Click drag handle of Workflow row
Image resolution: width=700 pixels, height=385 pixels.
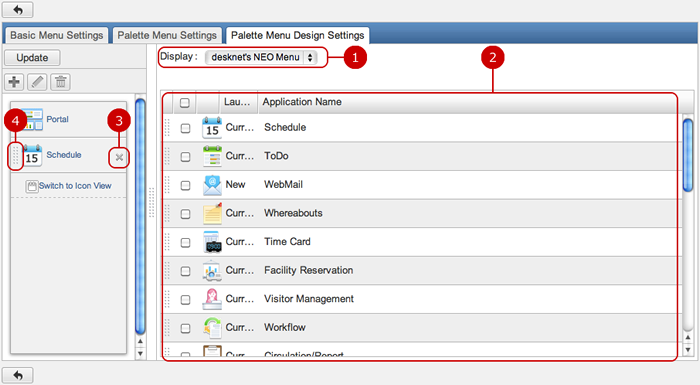pos(167,328)
